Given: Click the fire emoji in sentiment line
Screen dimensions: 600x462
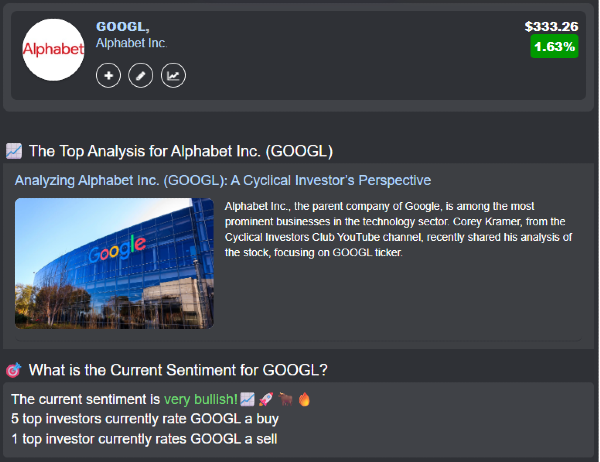Looking at the screenshot, I should point(304,399).
